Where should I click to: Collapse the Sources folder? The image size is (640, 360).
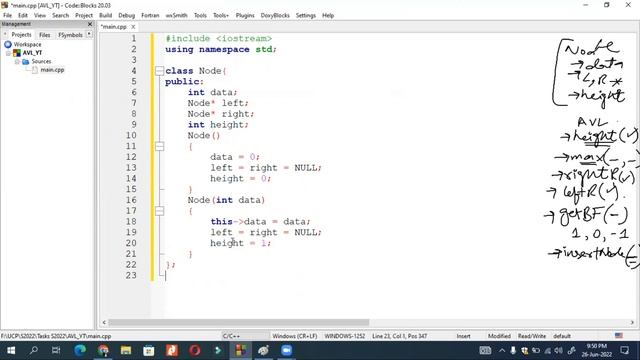[17, 62]
